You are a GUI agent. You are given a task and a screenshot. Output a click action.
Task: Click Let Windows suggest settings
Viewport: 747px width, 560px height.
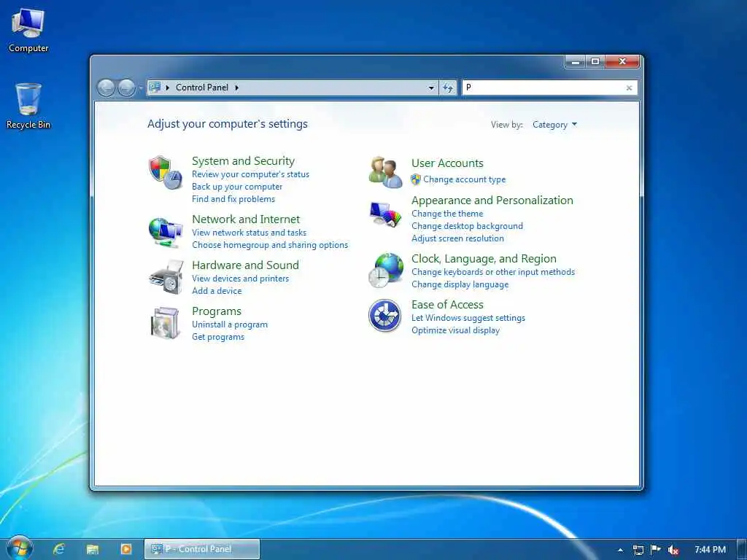pos(468,318)
